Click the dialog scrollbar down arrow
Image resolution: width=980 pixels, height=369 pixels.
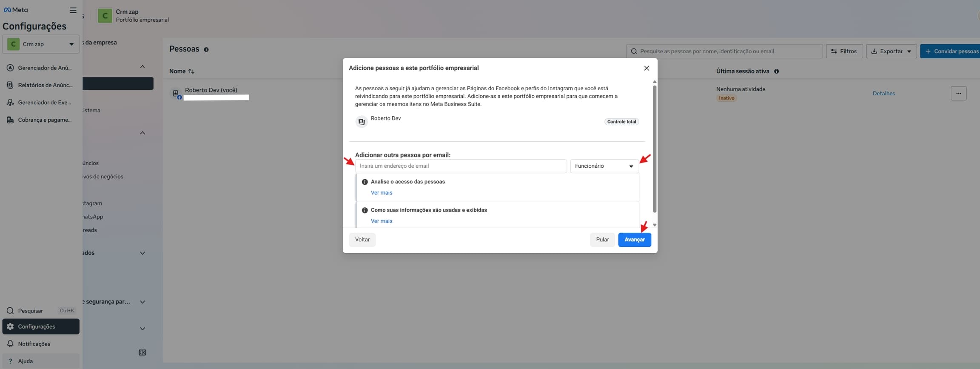click(x=655, y=225)
